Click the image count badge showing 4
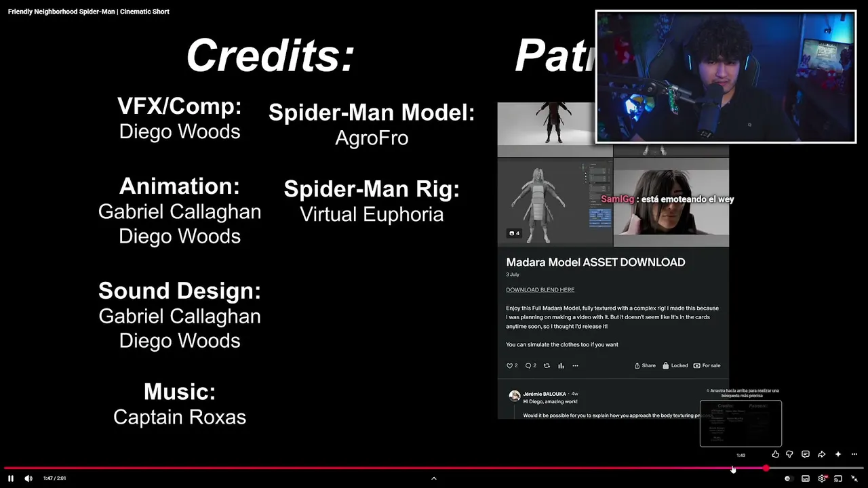The image size is (868, 488). [514, 234]
